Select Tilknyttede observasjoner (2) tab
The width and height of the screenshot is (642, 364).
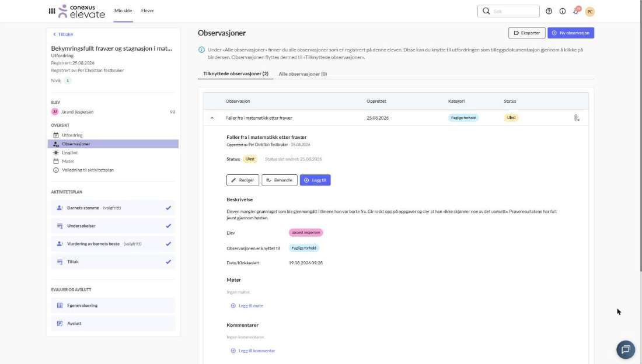235,73
